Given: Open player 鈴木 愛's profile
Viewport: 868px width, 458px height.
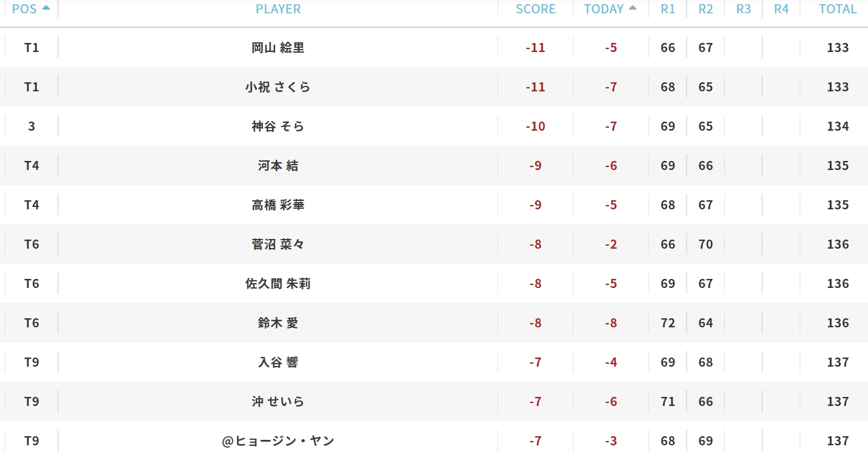Looking at the screenshot, I should [x=278, y=323].
